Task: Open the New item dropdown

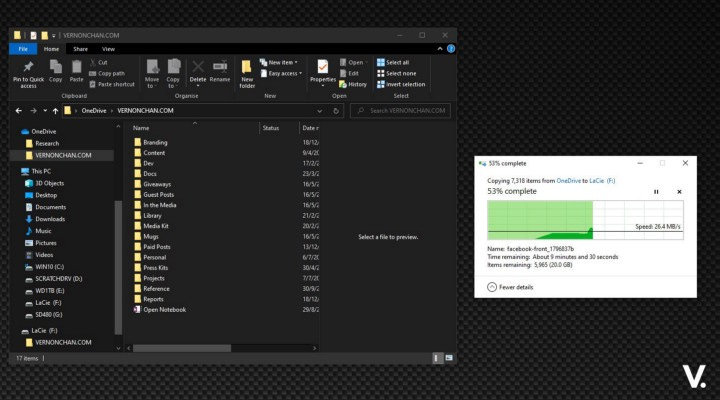Action: click(x=279, y=62)
